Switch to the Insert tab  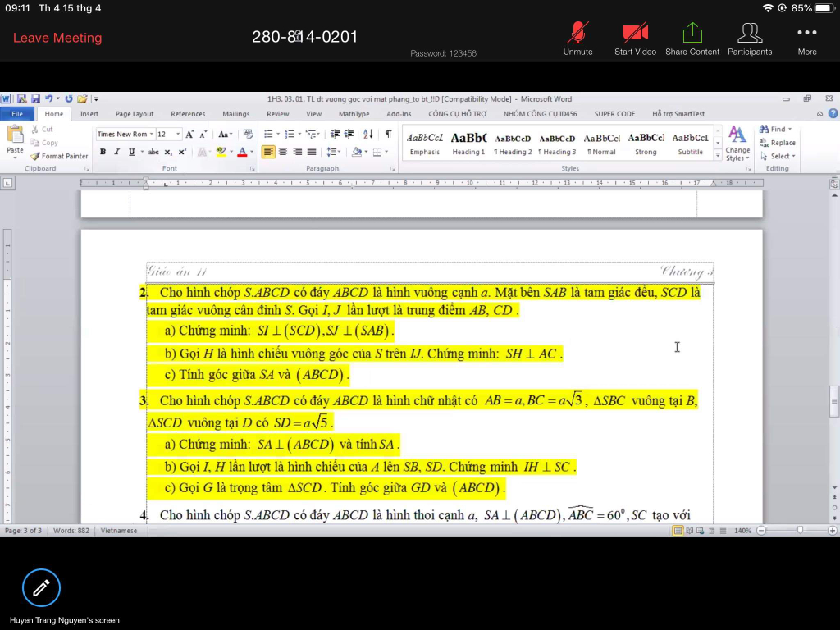tap(89, 113)
